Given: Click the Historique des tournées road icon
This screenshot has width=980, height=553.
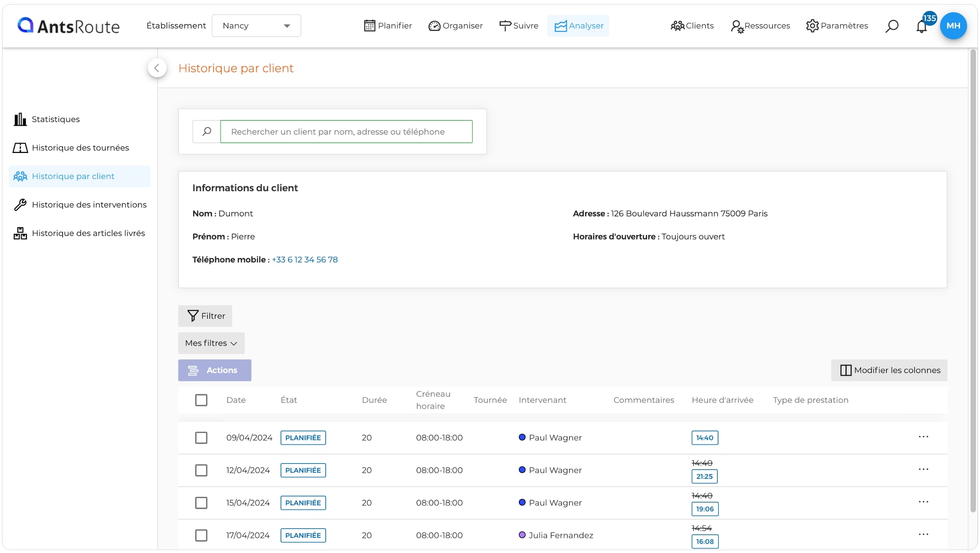Looking at the screenshot, I should [20, 148].
